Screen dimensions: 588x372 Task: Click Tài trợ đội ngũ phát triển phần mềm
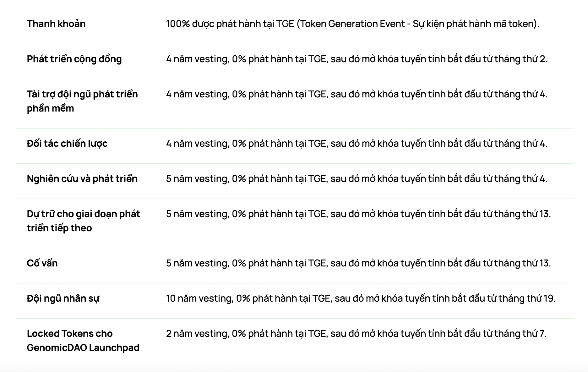pyautogui.click(x=82, y=101)
